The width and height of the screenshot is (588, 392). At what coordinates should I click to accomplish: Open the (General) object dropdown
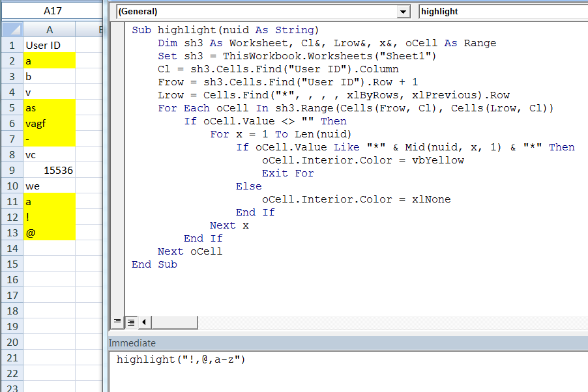coord(261,11)
